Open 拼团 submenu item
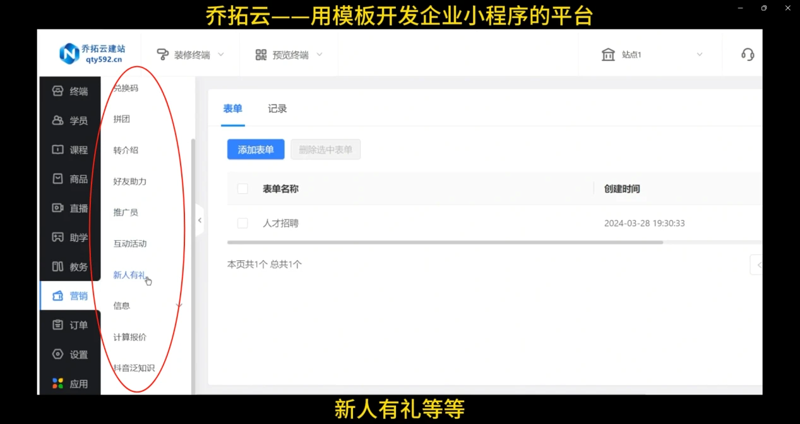This screenshot has height=424, width=800. [x=121, y=119]
